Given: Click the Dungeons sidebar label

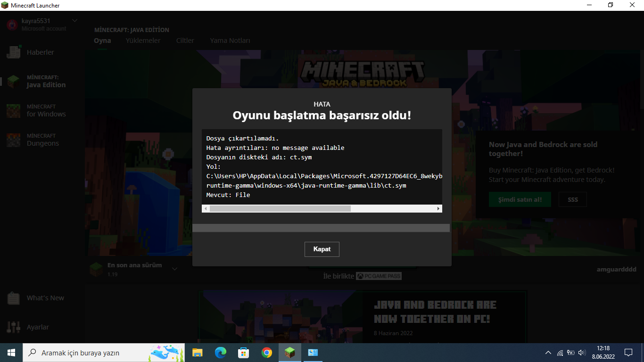Looking at the screenshot, I should click(x=43, y=143).
